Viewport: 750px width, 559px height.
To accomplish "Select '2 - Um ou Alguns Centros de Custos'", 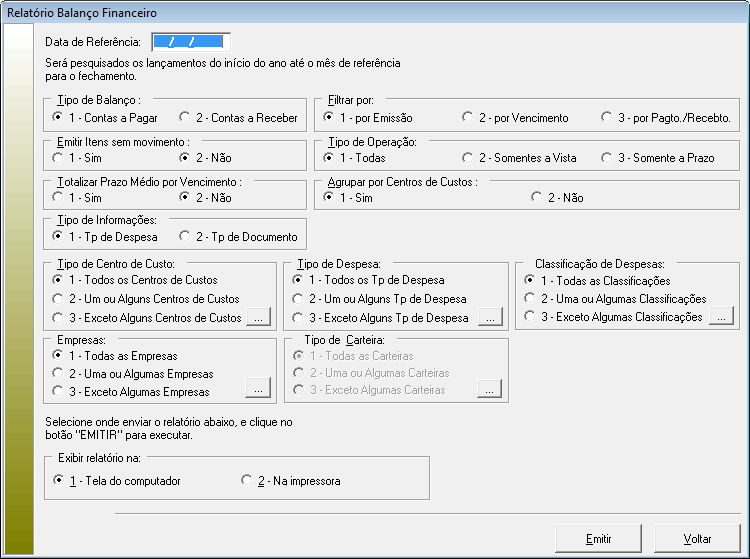I will pos(59,299).
